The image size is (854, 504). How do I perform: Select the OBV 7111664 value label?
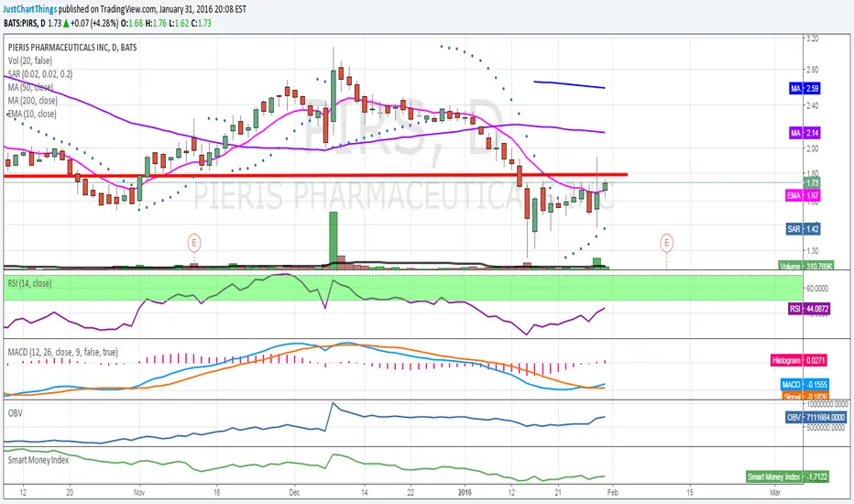pyautogui.click(x=816, y=417)
